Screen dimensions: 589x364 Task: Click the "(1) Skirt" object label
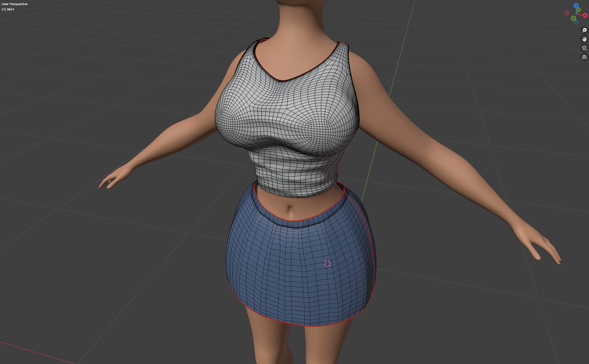point(8,9)
